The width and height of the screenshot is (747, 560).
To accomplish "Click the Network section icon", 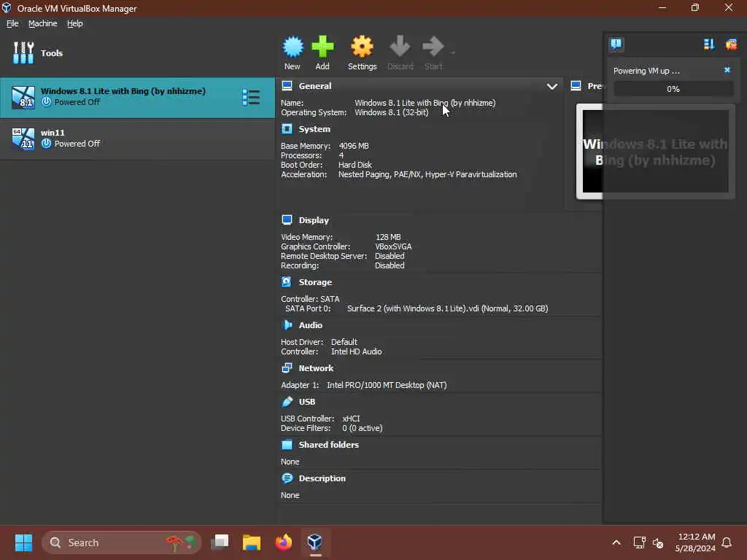I will pyautogui.click(x=287, y=367).
